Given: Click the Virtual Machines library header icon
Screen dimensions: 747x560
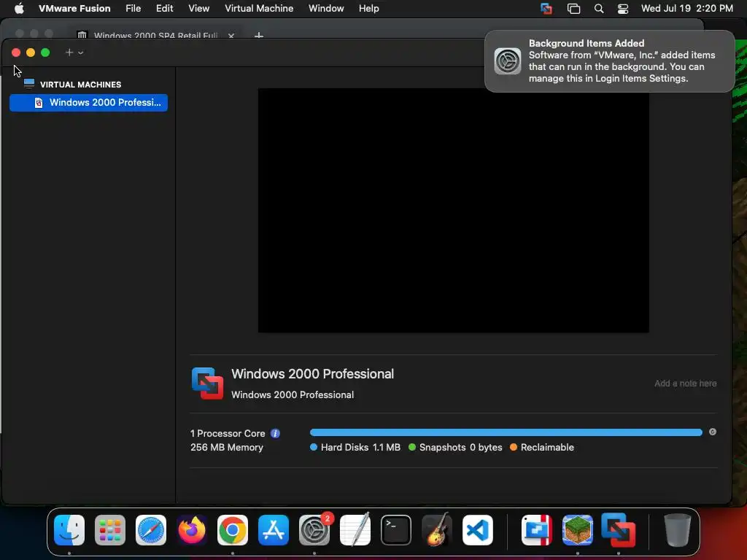Looking at the screenshot, I should 29,84.
